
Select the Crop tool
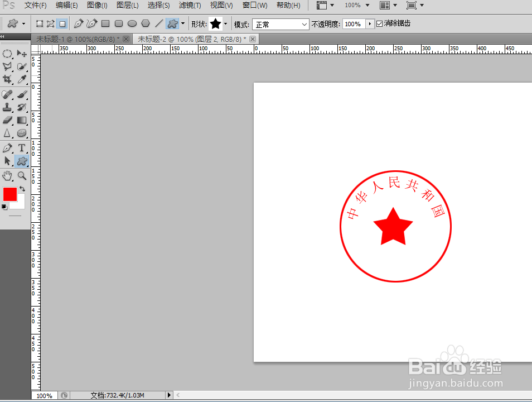tap(7, 79)
